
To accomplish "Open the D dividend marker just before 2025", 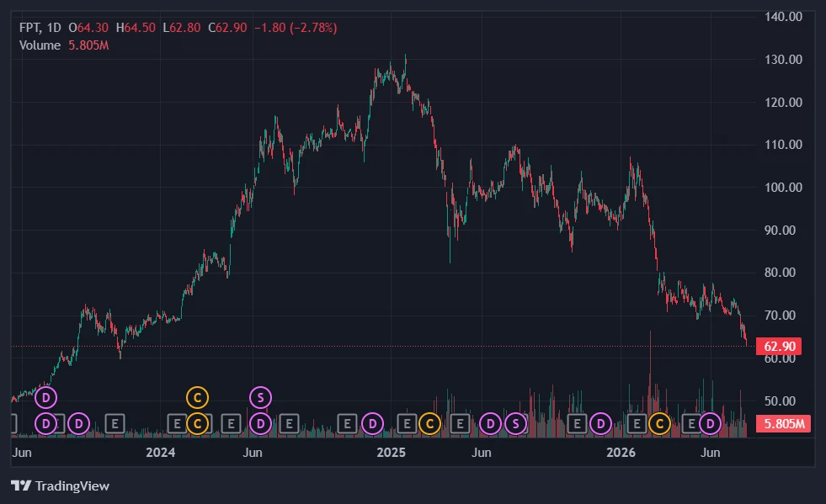I will point(372,423).
